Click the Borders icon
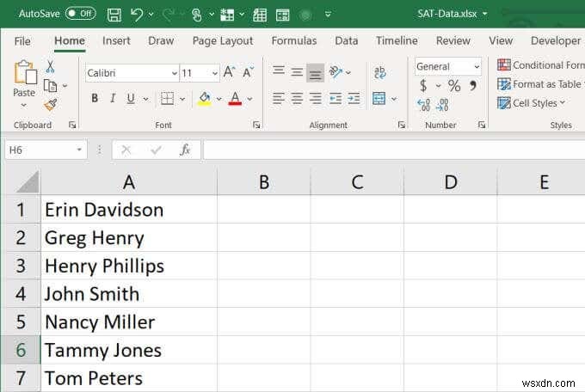 click(x=167, y=99)
